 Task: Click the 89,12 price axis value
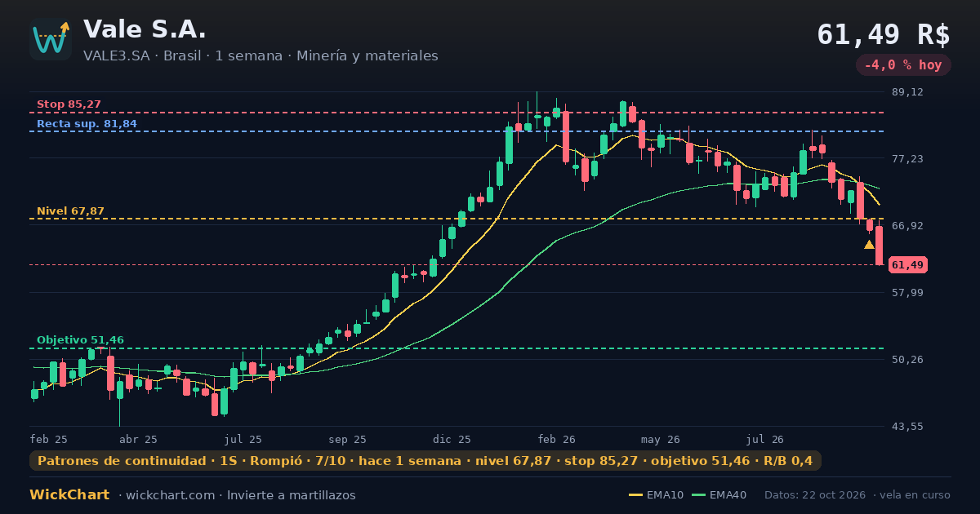point(907,91)
